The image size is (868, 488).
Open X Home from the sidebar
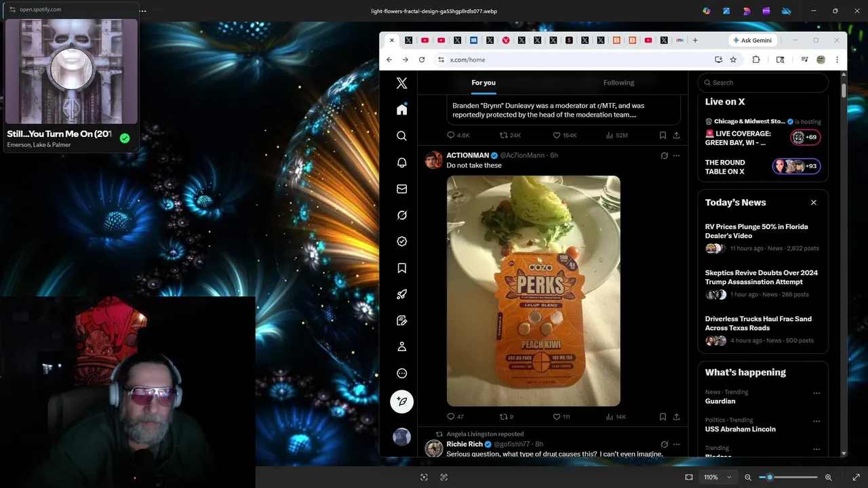(x=401, y=110)
